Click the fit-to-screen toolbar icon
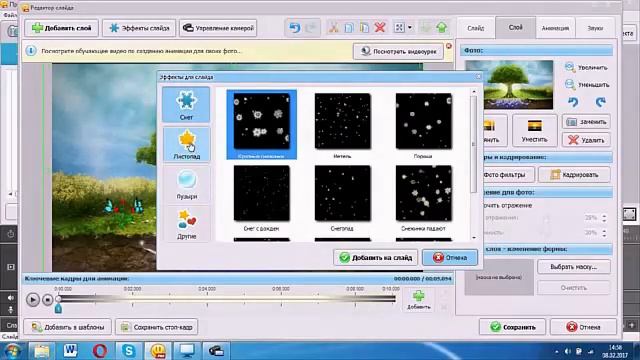 399,28
